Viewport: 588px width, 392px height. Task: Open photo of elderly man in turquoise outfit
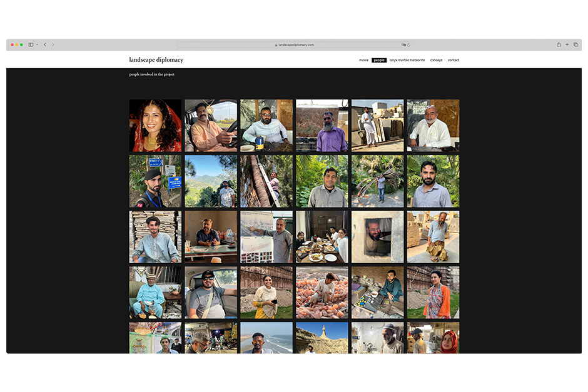pyautogui.click(x=155, y=293)
